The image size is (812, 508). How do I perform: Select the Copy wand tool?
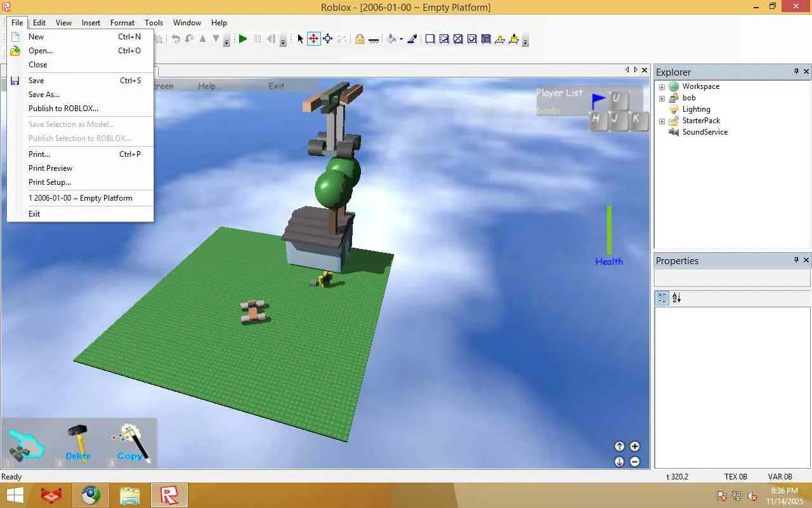[130, 443]
